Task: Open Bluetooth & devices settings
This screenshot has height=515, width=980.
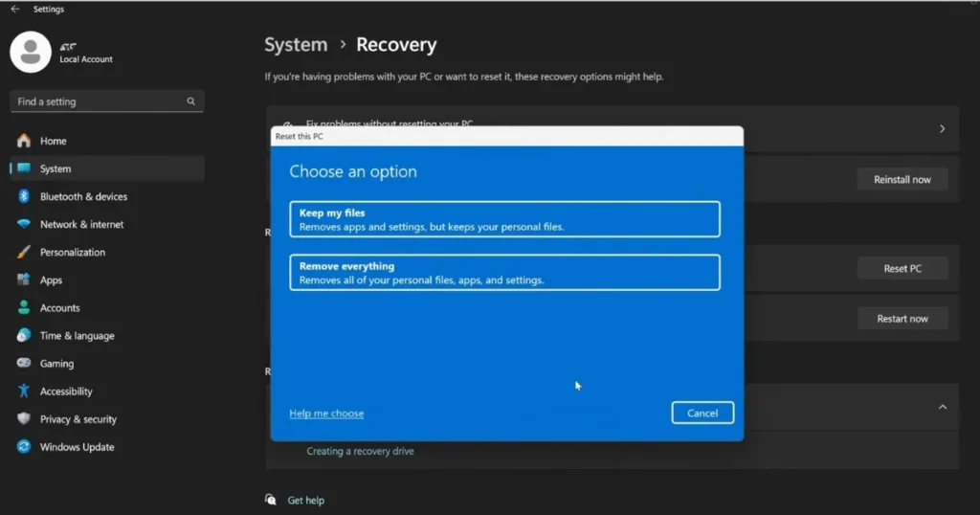Action: [107, 196]
